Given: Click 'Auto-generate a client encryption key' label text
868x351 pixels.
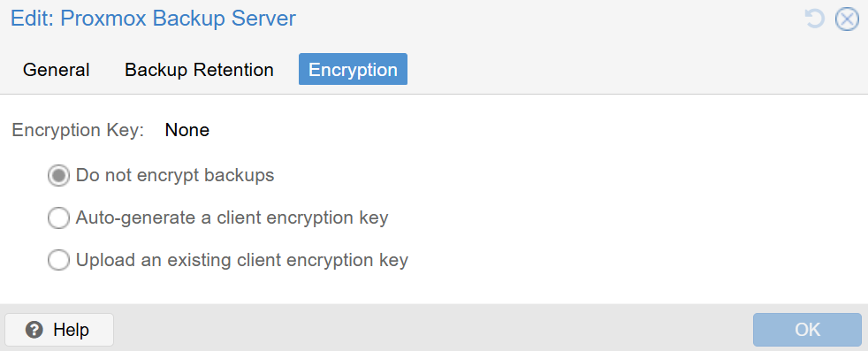Looking at the screenshot, I should (x=232, y=217).
